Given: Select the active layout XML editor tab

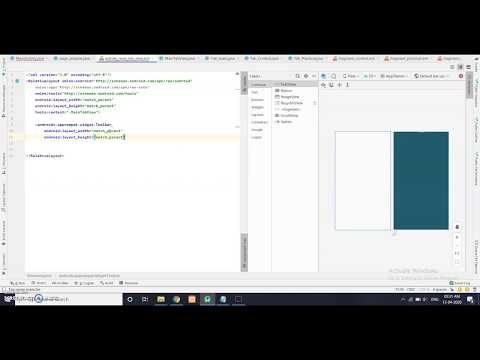Looking at the screenshot, I should (127, 59).
